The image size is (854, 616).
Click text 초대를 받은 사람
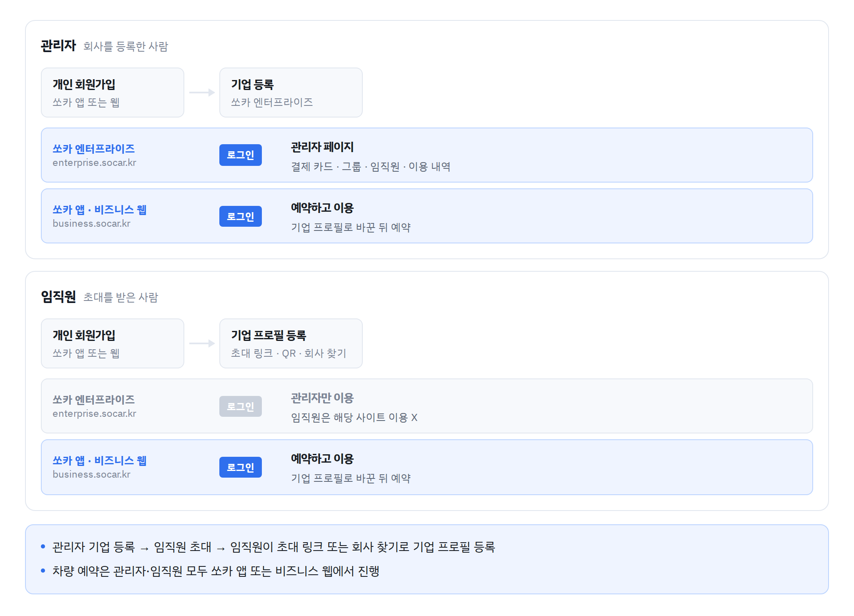pos(121,297)
